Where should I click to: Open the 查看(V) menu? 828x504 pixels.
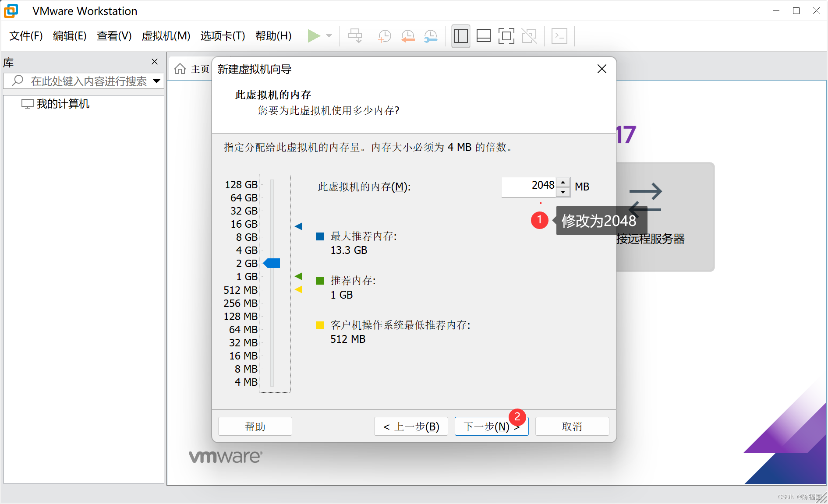114,36
